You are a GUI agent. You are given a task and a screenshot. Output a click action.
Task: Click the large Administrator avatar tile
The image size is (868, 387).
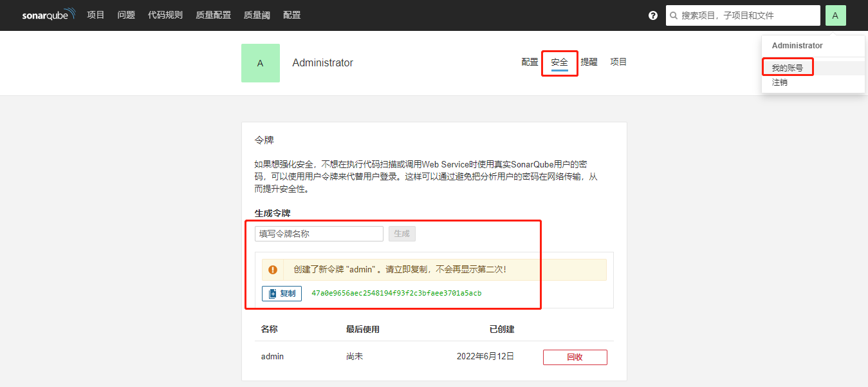[261, 63]
